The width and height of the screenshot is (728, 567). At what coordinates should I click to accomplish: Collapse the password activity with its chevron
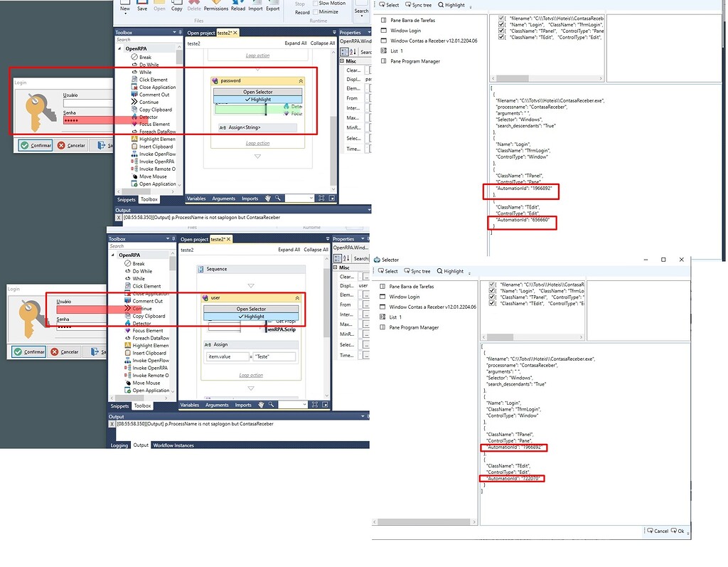pyautogui.click(x=300, y=81)
